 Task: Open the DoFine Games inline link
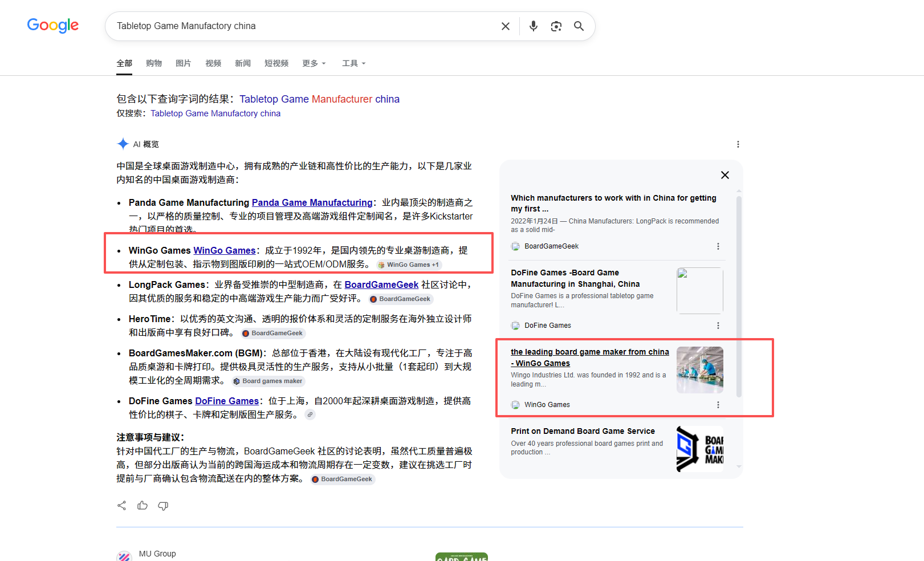227,401
